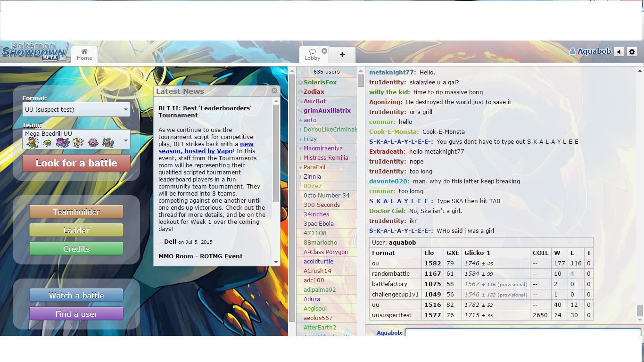
Task: Select user DoYouLikeCriminals in the list
Action: pyautogui.click(x=330, y=130)
